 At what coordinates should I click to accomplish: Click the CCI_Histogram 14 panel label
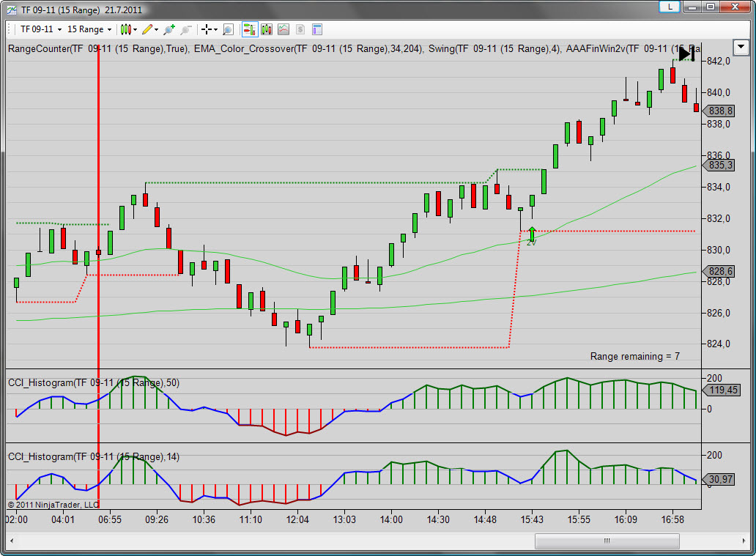click(94, 456)
